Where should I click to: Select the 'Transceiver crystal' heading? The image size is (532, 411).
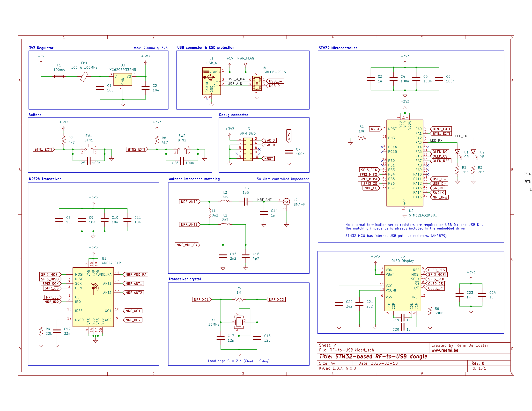pos(185,279)
